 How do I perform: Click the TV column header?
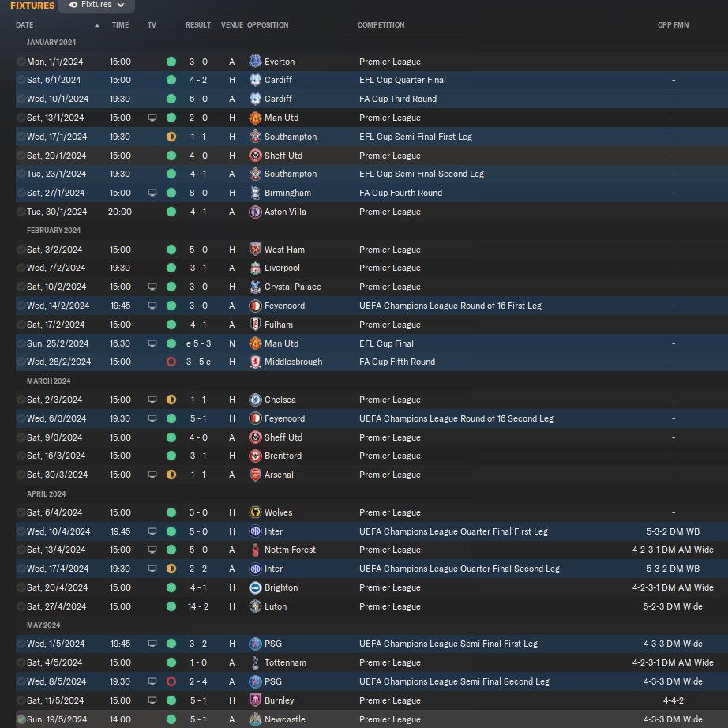pyautogui.click(x=152, y=25)
